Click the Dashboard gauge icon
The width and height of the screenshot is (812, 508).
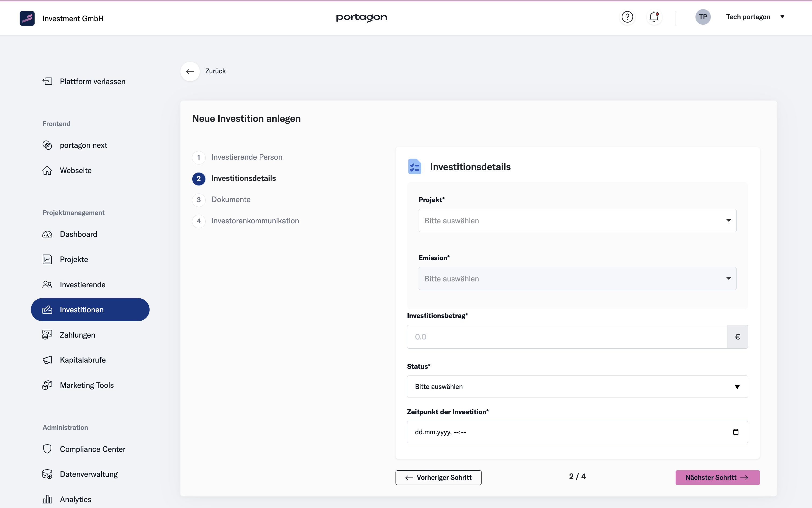[47, 234]
